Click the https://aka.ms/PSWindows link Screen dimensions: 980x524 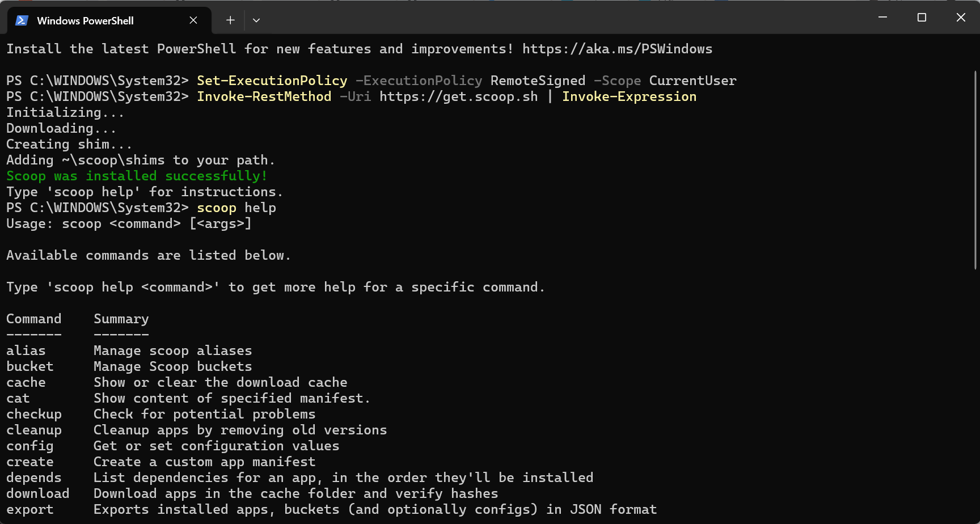pos(617,49)
